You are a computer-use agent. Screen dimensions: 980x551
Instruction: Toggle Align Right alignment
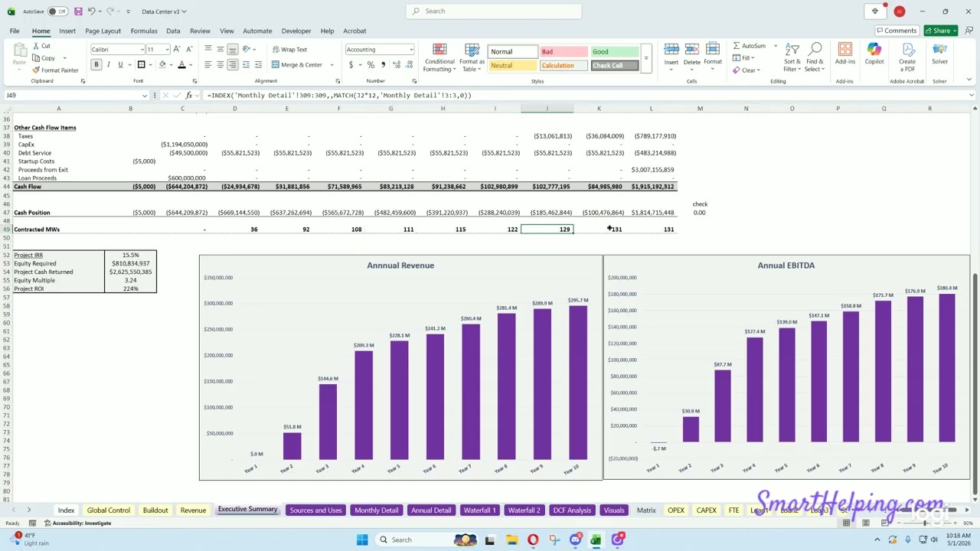[x=233, y=65]
